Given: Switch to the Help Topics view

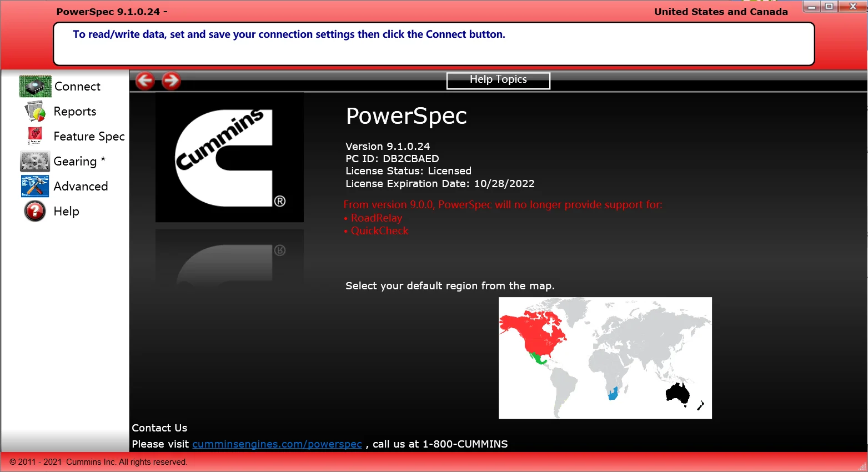Looking at the screenshot, I should [x=498, y=80].
